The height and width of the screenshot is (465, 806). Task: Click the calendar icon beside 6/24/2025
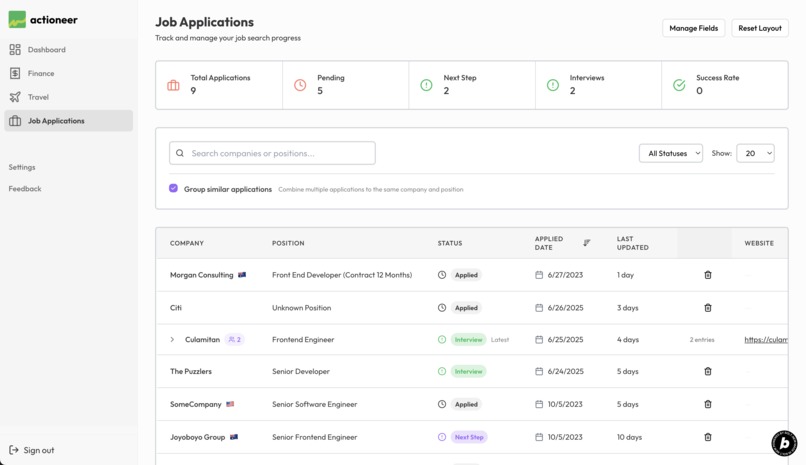tap(539, 371)
